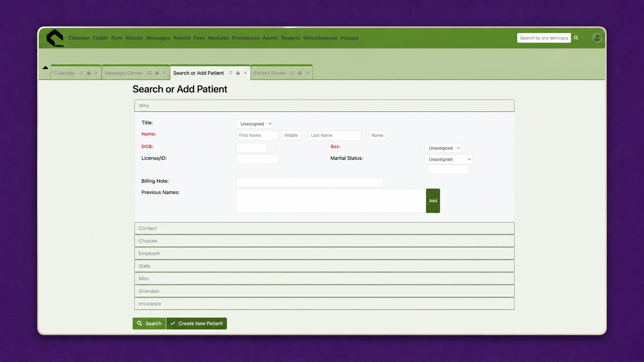Click the Search button
The width and height of the screenshot is (644, 362).
point(149,324)
